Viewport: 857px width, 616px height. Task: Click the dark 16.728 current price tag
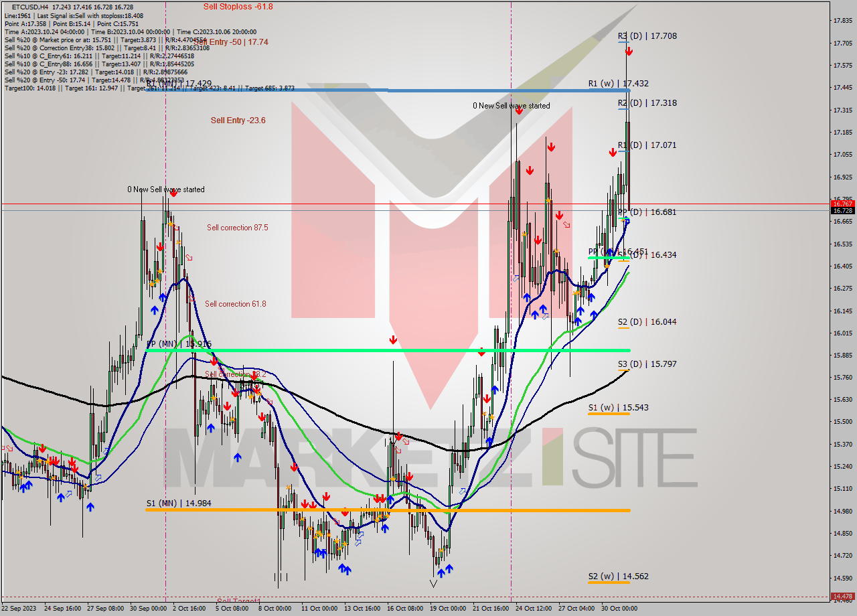[x=842, y=210]
